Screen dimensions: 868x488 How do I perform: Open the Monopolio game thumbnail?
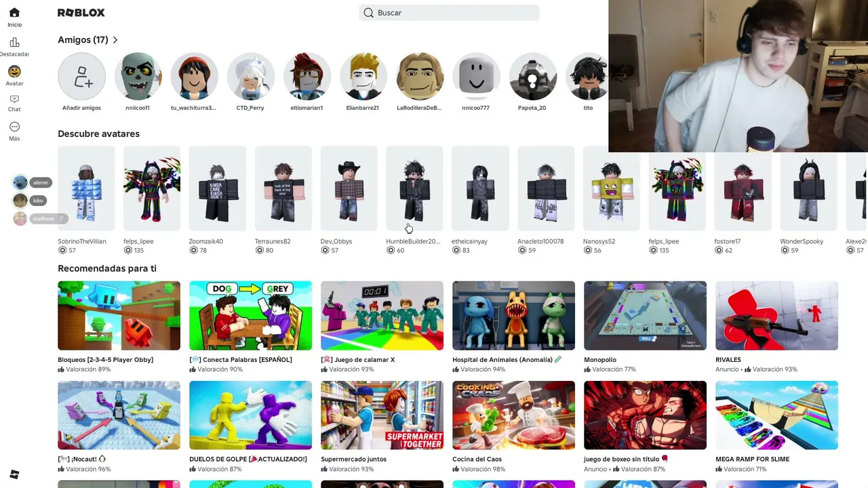point(645,315)
